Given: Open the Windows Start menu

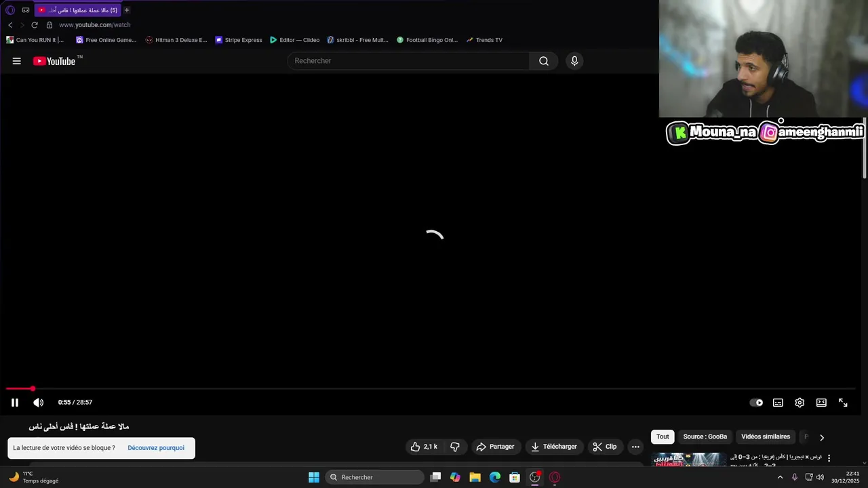Looking at the screenshot, I should (x=314, y=477).
